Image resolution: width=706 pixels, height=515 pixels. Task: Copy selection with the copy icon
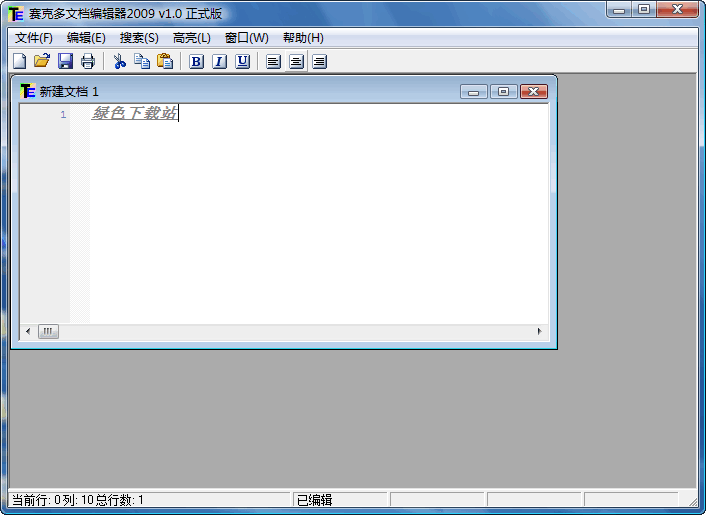[x=142, y=61]
